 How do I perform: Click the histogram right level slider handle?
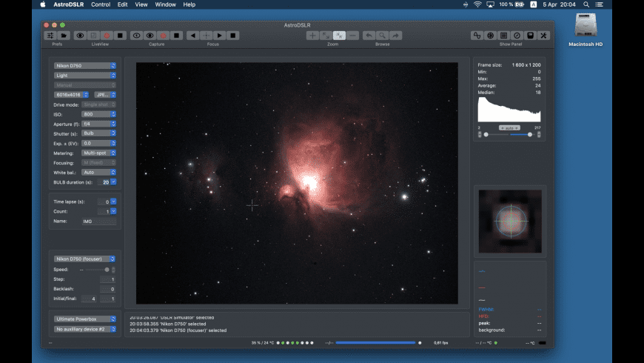point(530,135)
